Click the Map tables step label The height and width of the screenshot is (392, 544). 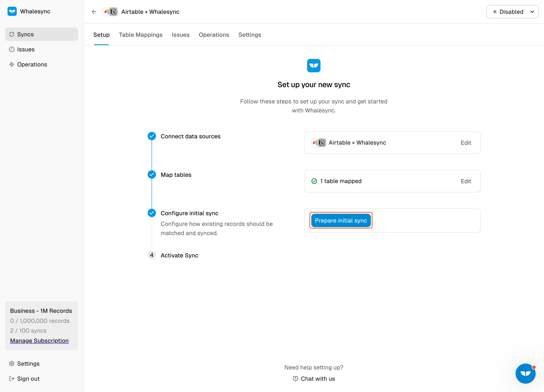[176, 175]
